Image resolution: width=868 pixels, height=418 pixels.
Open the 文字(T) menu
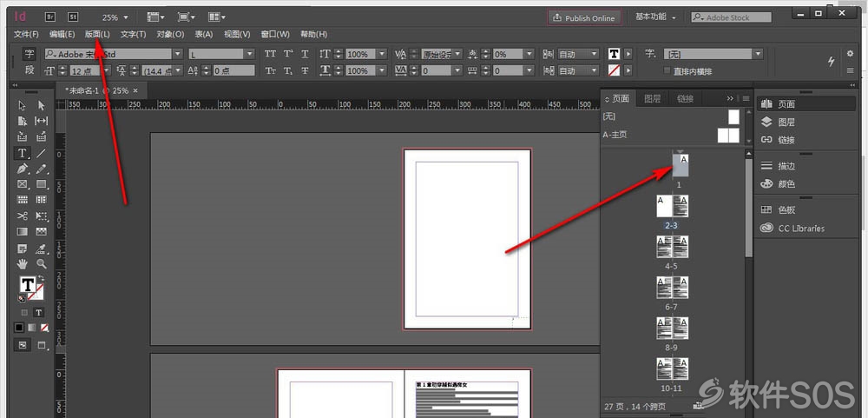tap(134, 35)
